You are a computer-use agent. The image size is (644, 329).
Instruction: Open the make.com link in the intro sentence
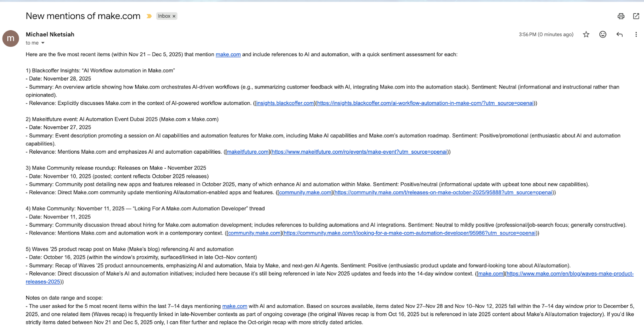point(228,55)
